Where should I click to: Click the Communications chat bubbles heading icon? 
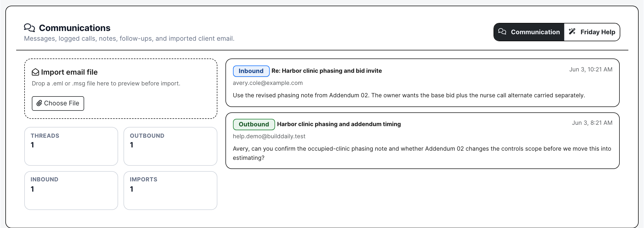pyautogui.click(x=29, y=28)
